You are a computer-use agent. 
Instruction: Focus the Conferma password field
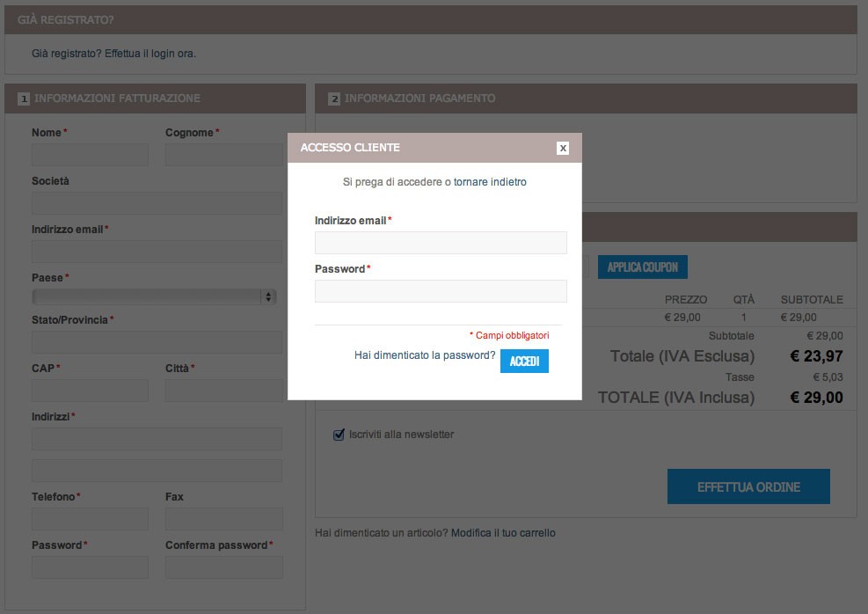pos(224,567)
